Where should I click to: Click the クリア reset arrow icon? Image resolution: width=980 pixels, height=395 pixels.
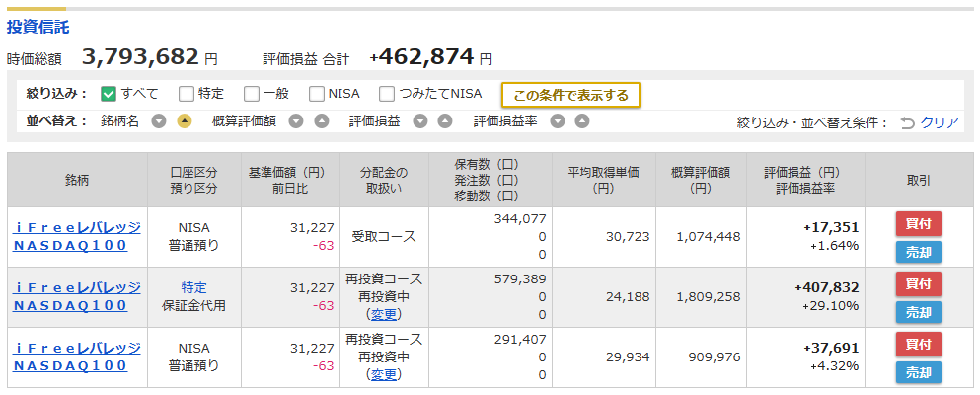click(x=907, y=123)
